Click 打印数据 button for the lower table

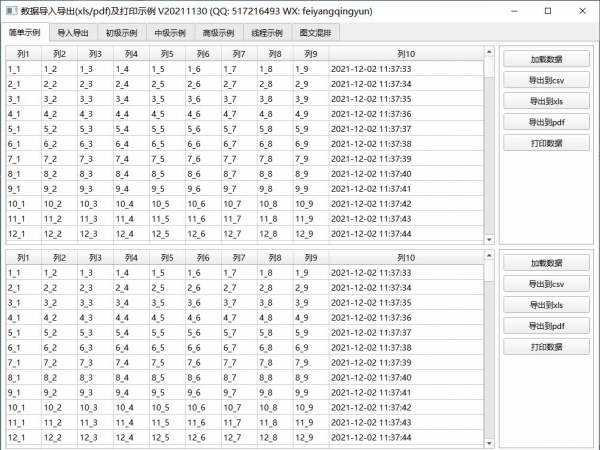coord(546,347)
